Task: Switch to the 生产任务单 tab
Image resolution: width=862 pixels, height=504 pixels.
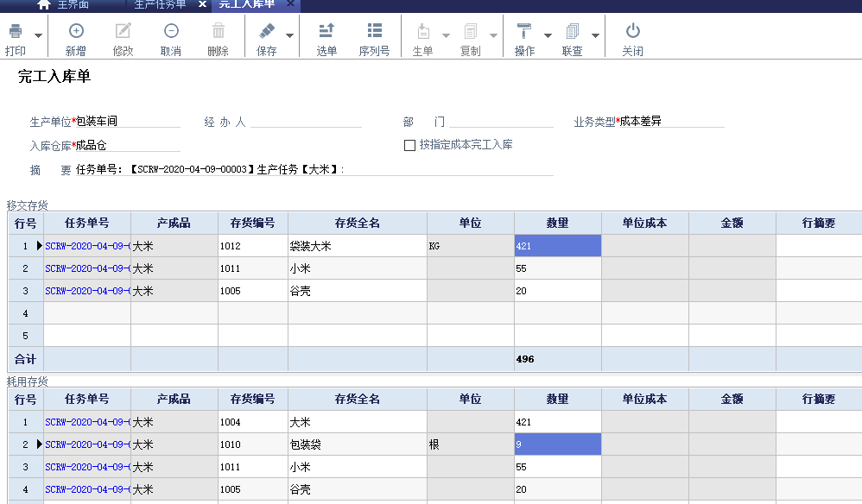Action: 160,4
